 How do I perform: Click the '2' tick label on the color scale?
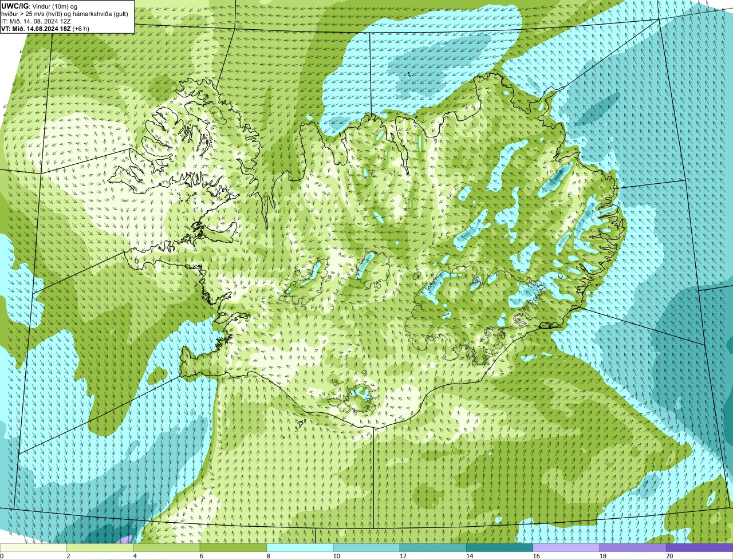(x=68, y=556)
